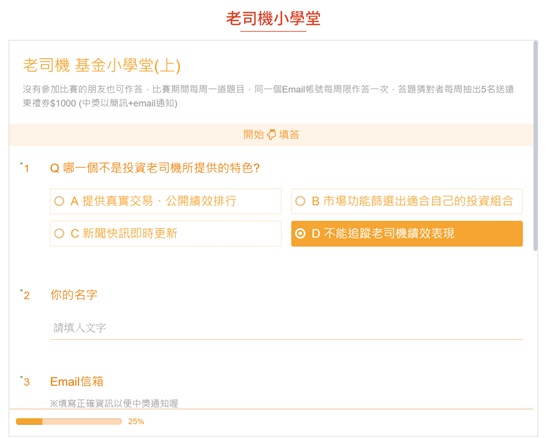Click question 1 text 哪一個不是投資老司機所提供的特色
Image resolution: width=554 pixels, height=438 pixels.
coord(155,168)
